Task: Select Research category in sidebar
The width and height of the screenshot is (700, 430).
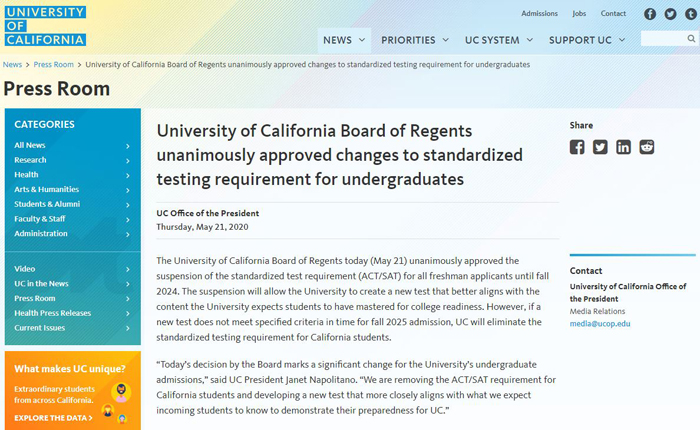Action: (72, 160)
